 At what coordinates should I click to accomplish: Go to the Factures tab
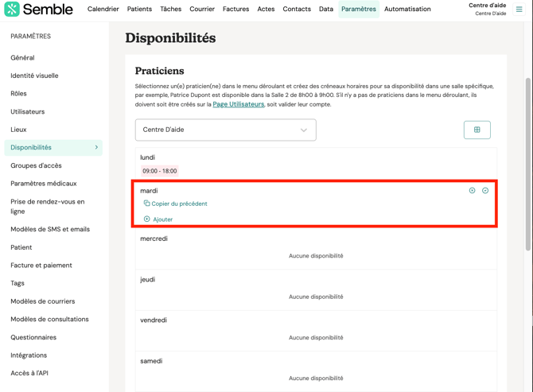235,10
